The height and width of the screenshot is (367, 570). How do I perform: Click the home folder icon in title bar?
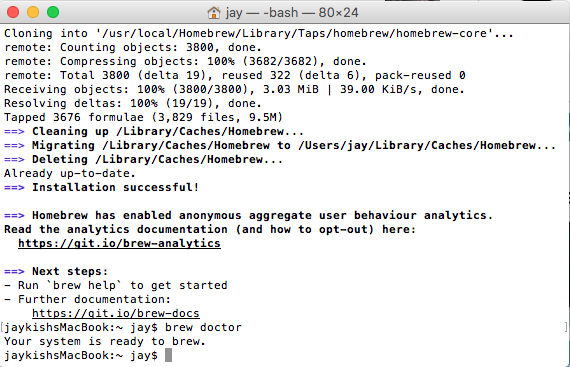(x=214, y=13)
